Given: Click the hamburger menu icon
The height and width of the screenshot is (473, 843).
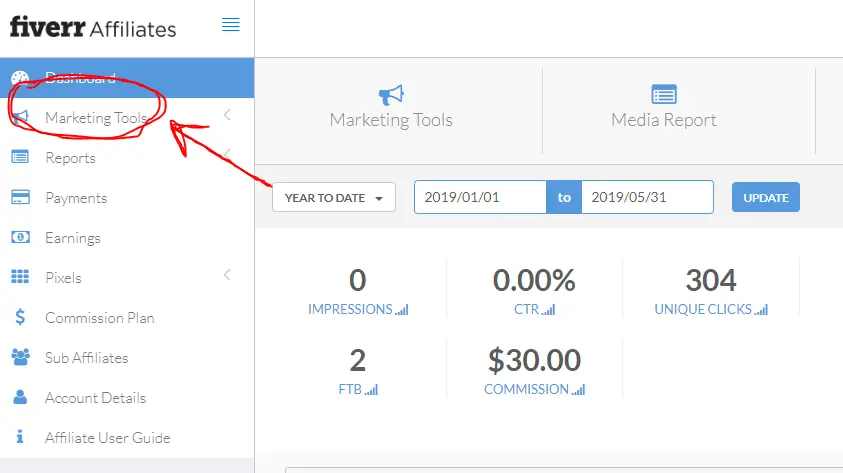Looking at the screenshot, I should [x=231, y=24].
